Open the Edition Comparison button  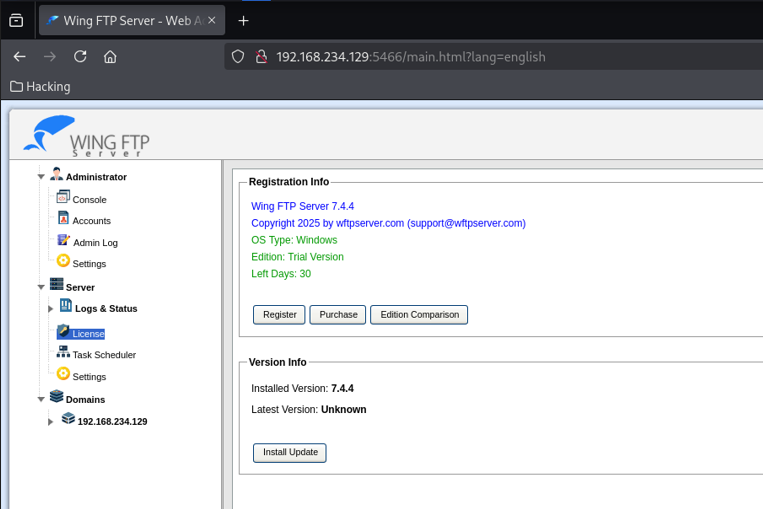point(419,315)
